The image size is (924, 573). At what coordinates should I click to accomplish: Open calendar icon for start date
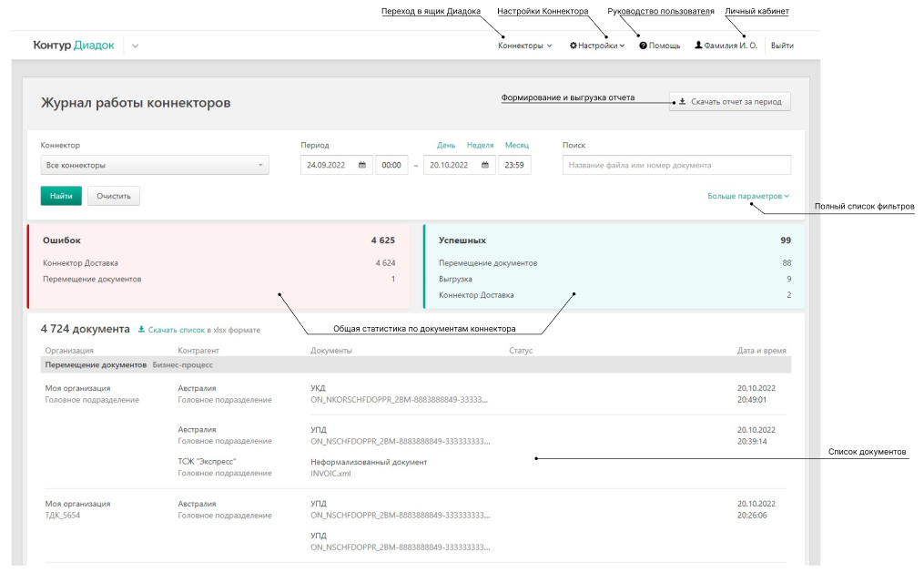(x=362, y=165)
